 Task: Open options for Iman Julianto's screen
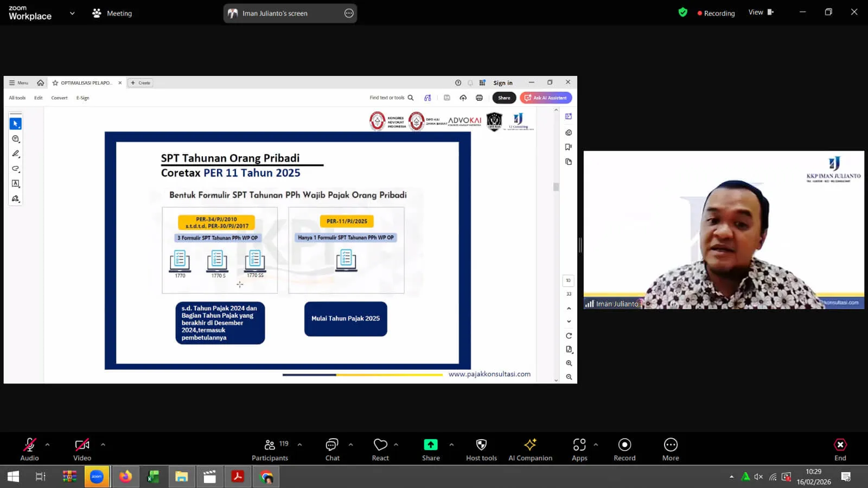point(349,13)
